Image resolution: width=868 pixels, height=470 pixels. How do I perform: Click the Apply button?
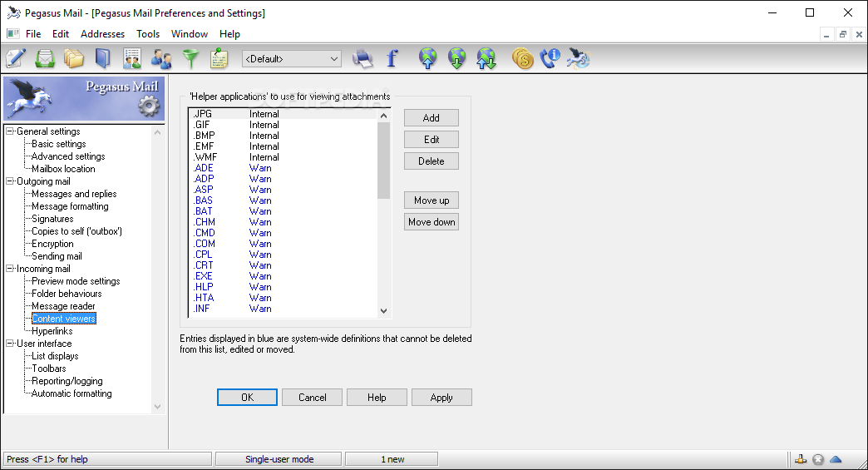coord(441,398)
